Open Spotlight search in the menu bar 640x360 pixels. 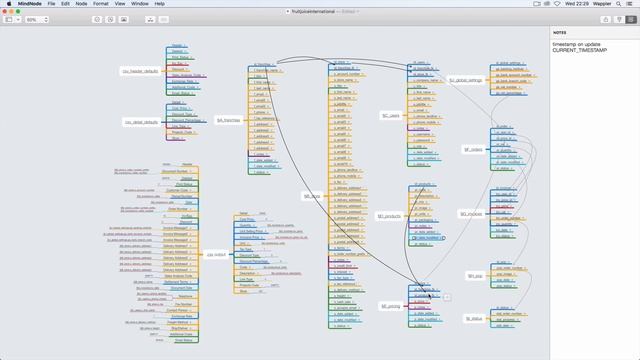point(619,4)
